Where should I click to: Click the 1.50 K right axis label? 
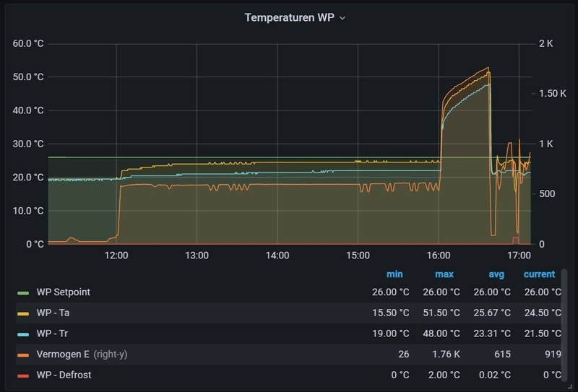[x=553, y=94]
